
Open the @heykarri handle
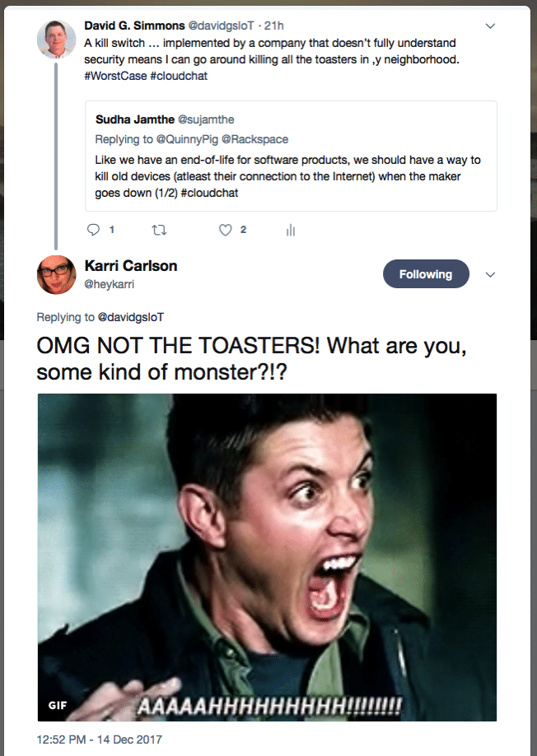point(110,282)
